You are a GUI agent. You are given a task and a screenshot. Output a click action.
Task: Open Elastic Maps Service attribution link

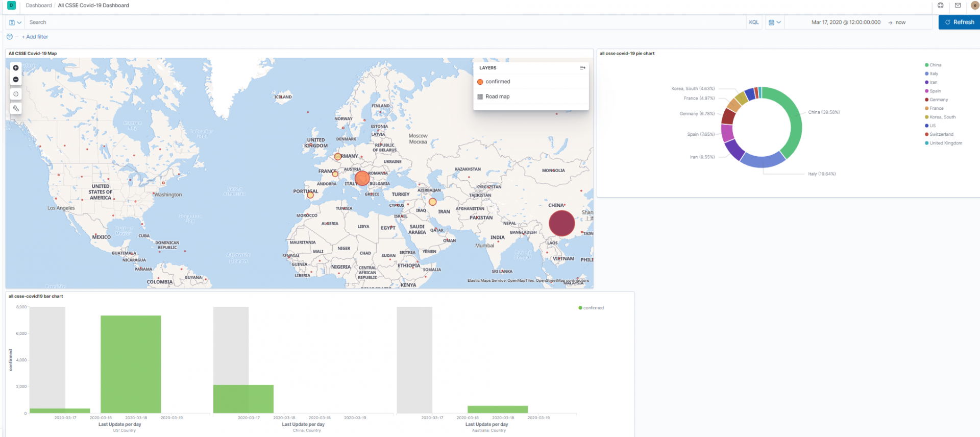pos(486,280)
